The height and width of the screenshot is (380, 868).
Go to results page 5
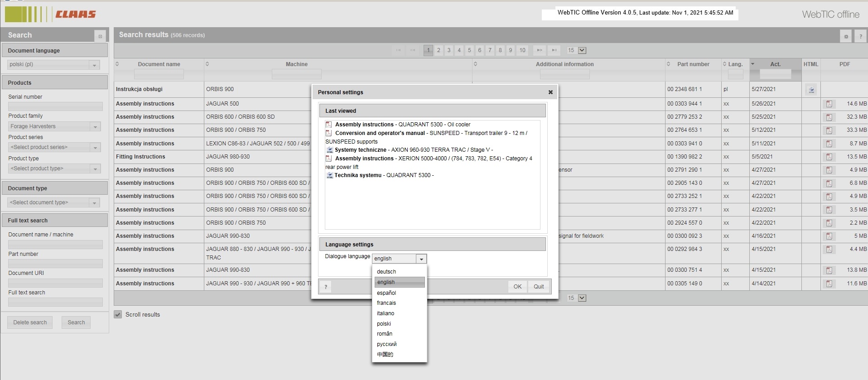469,50
